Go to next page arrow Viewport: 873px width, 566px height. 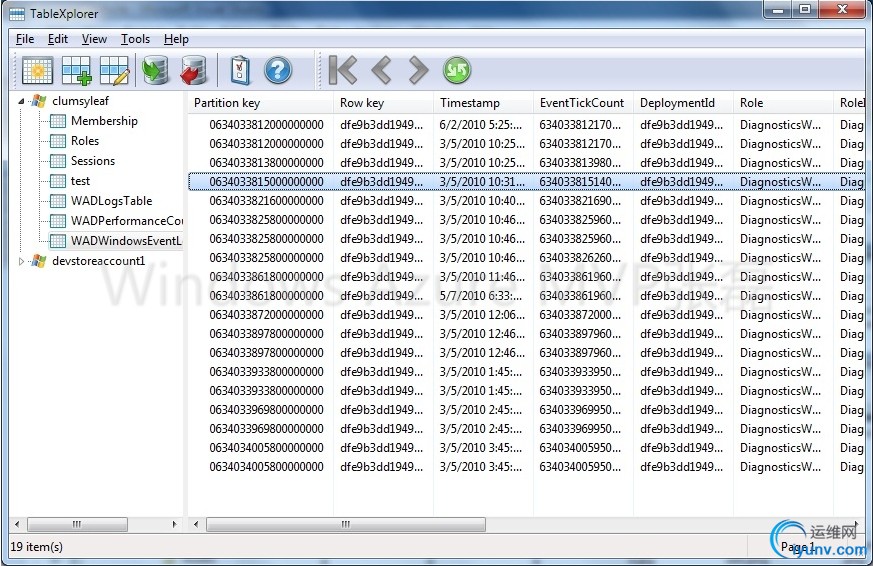pos(418,70)
